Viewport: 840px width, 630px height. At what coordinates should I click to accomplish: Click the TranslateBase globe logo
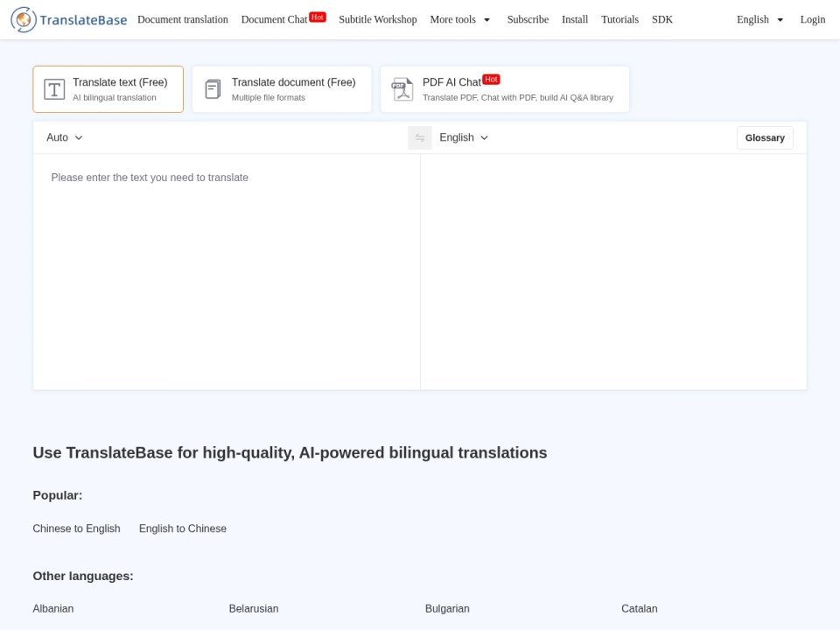pyautogui.click(x=23, y=20)
